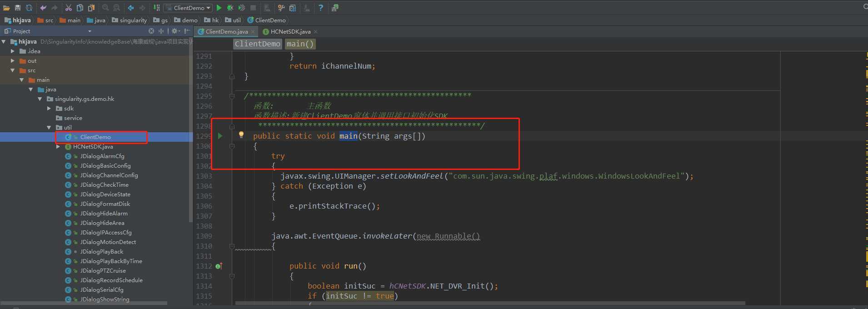Click the Cut scissors icon
This screenshot has width=868, height=309.
coord(69,8)
